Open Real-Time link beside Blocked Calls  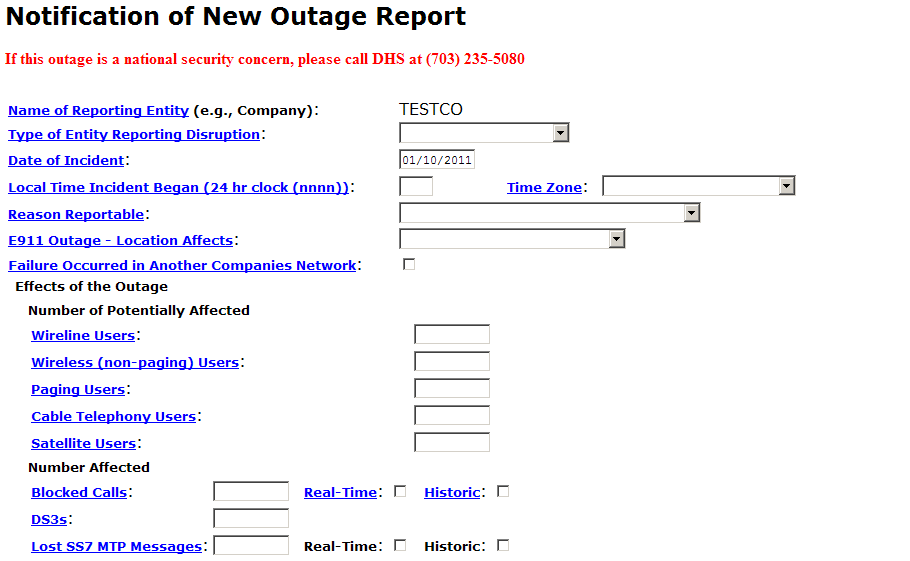(x=341, y=493)
